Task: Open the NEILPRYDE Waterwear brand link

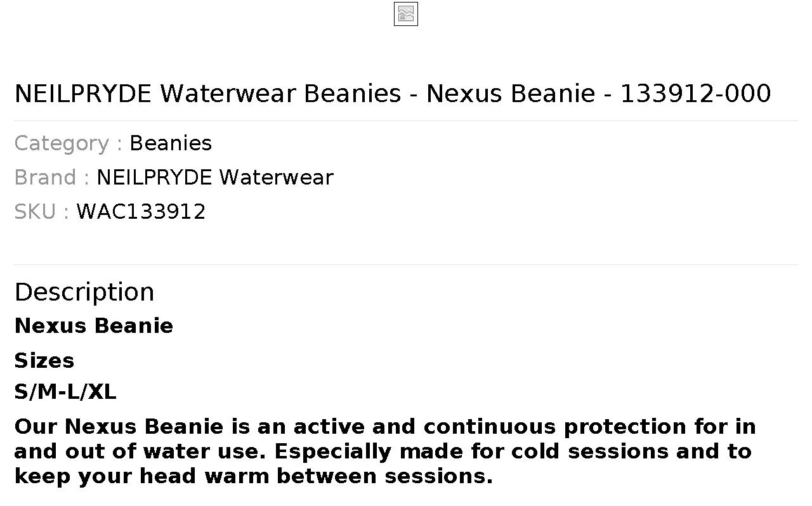Action: coord(214,178)
